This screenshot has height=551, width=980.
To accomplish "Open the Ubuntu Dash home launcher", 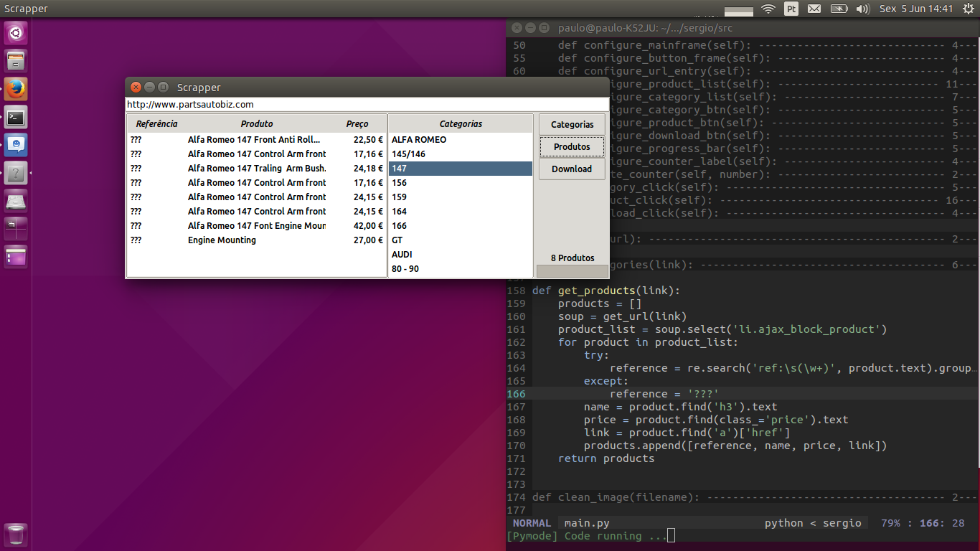I will pyautogui.click(x=16, y=32).
